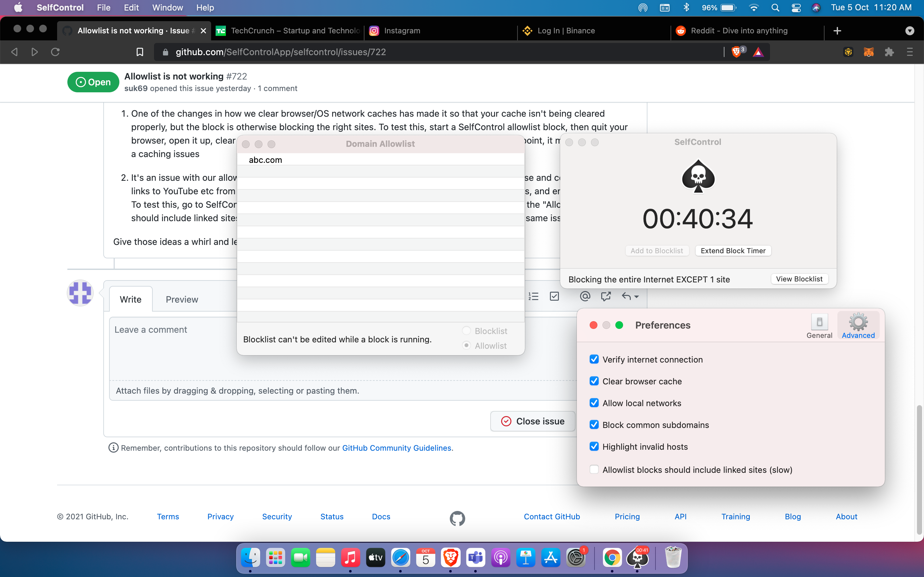Switch to the Preview tab
This screenshot has height=577, width=924.
pyautogui.click(x=182, y=299)
